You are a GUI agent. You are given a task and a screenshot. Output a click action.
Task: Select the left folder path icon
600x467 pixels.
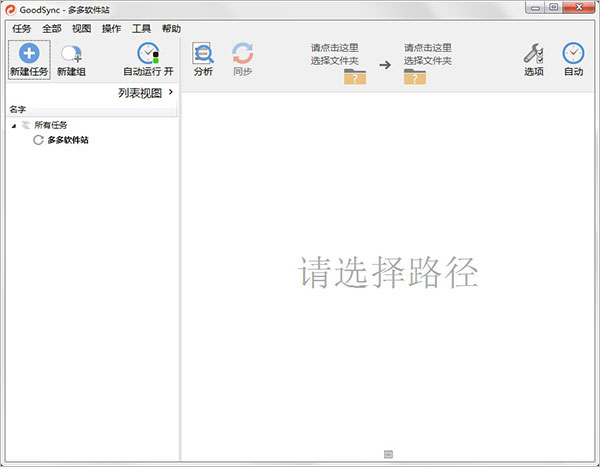tap(354, 76)
